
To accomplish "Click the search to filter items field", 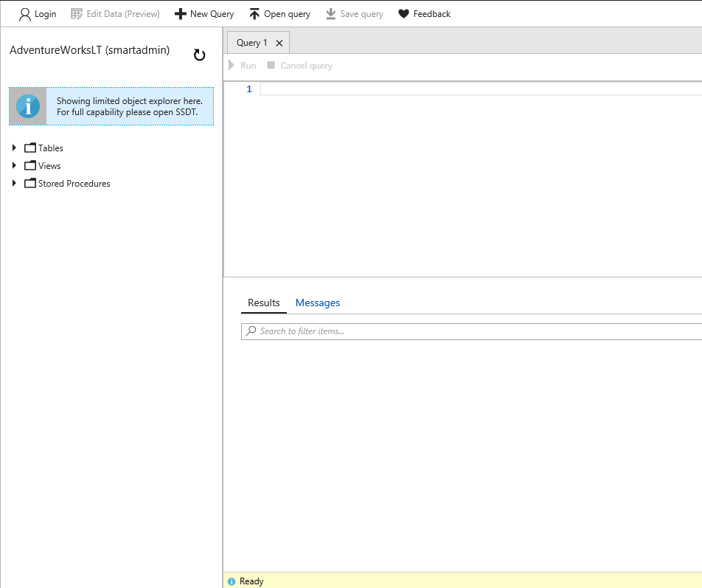I will (x=472, y=331).
